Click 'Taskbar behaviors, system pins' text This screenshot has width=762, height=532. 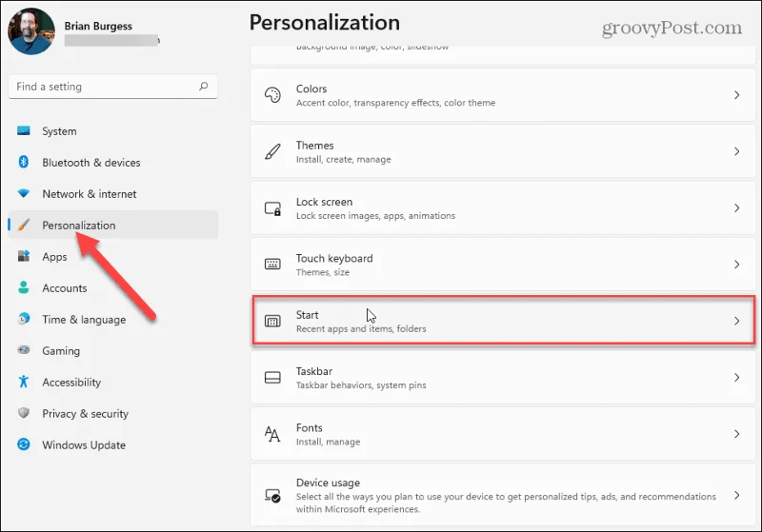tap(361, 384)
